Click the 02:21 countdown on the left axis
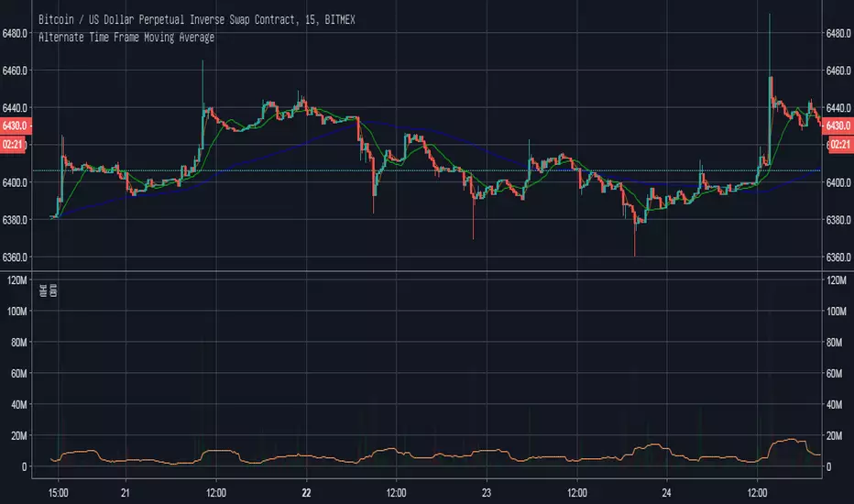The width and height of the screenshot is (854, 504). click(16, 145)
